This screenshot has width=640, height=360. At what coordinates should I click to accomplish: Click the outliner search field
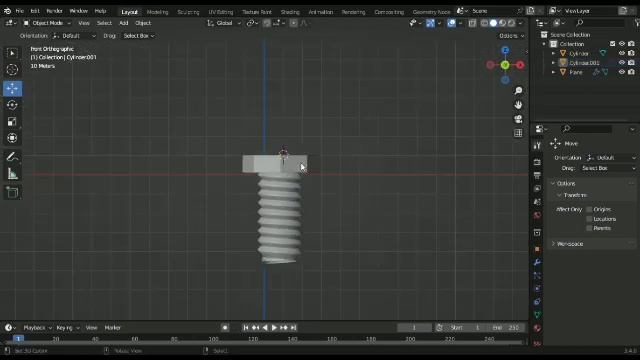coord(600,23)
